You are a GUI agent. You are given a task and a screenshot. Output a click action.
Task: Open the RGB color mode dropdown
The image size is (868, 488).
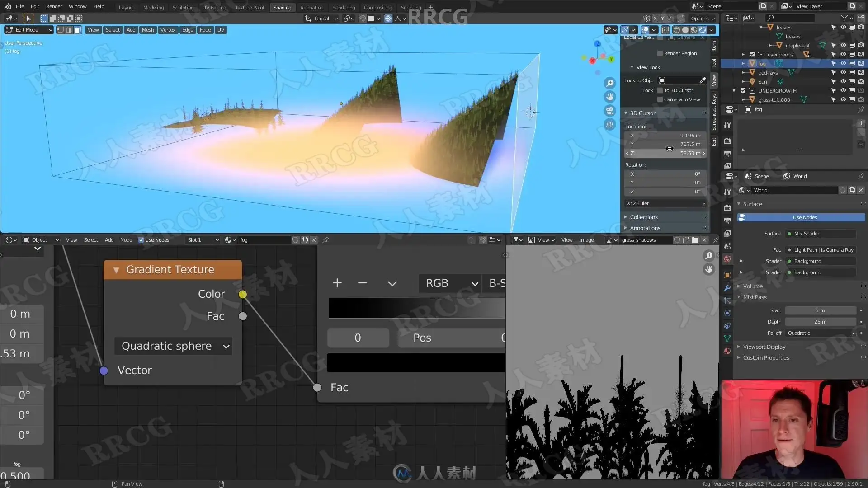(451, 283)
